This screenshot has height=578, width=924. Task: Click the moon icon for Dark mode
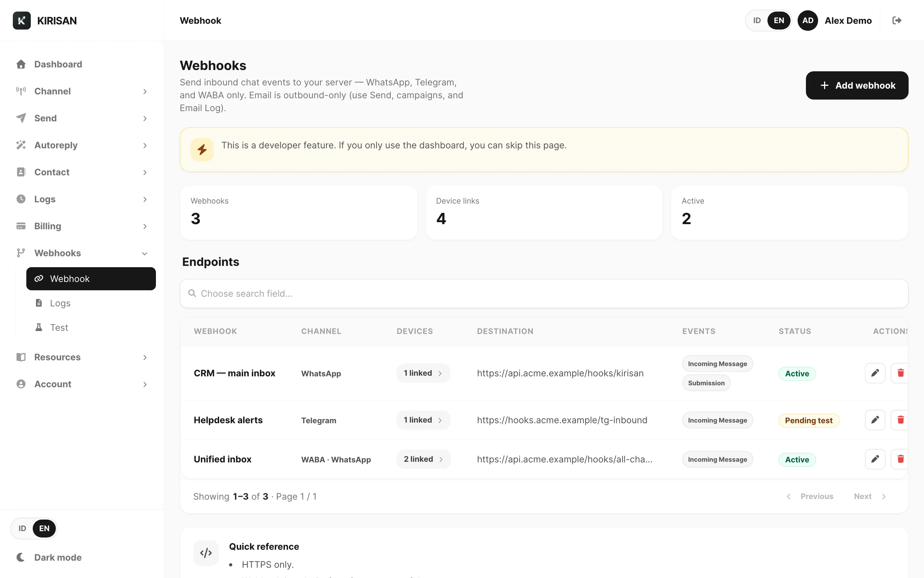coord(21,557)
